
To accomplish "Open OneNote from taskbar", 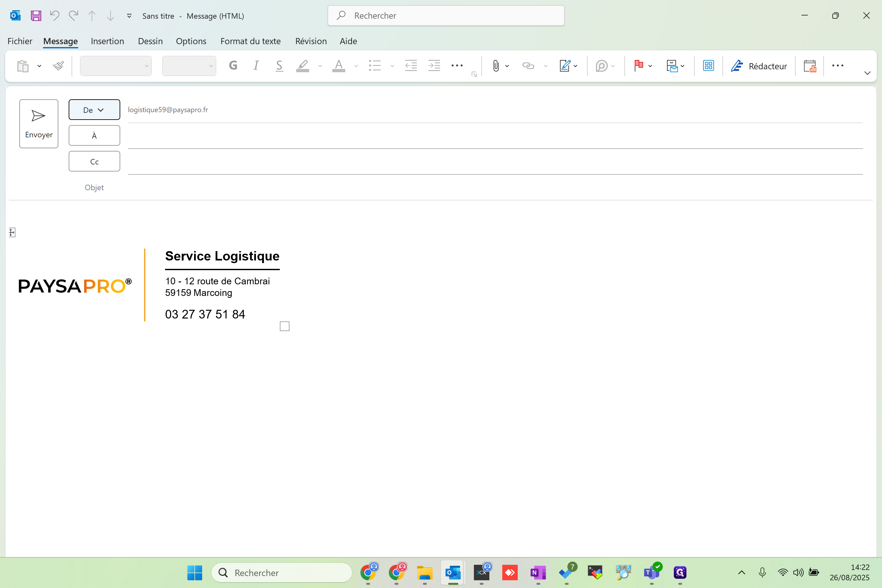I will click(x=538, y=572).
